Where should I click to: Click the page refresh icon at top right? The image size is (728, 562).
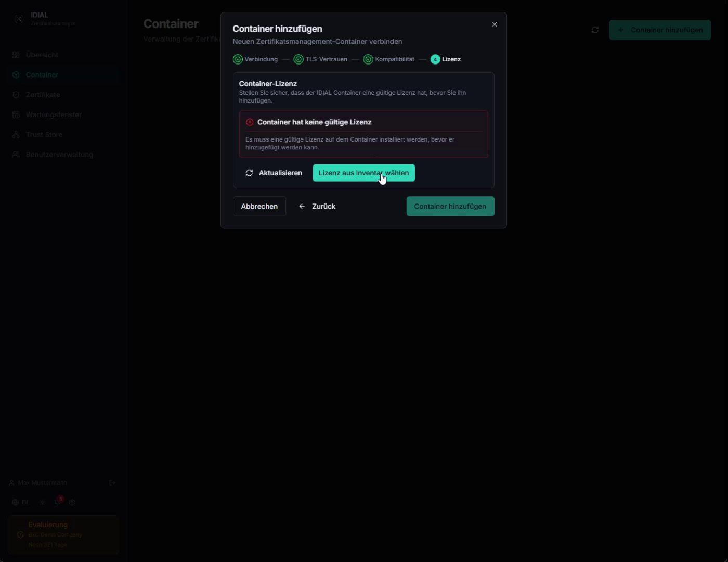point(595,30)
